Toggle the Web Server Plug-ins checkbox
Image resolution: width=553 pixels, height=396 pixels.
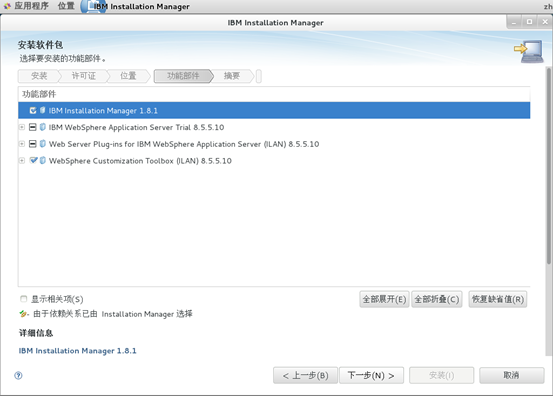[x=33, y=144]
